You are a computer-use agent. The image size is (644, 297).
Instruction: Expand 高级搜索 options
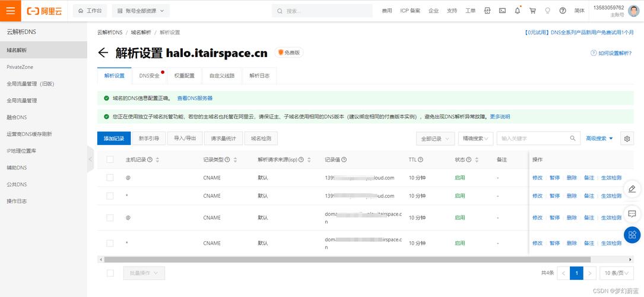(599, 139)
